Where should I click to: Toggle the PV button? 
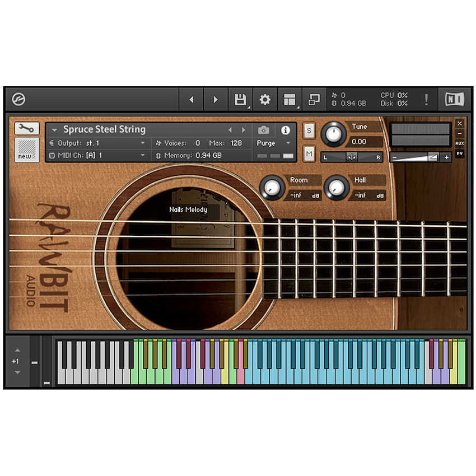point(460,153)
